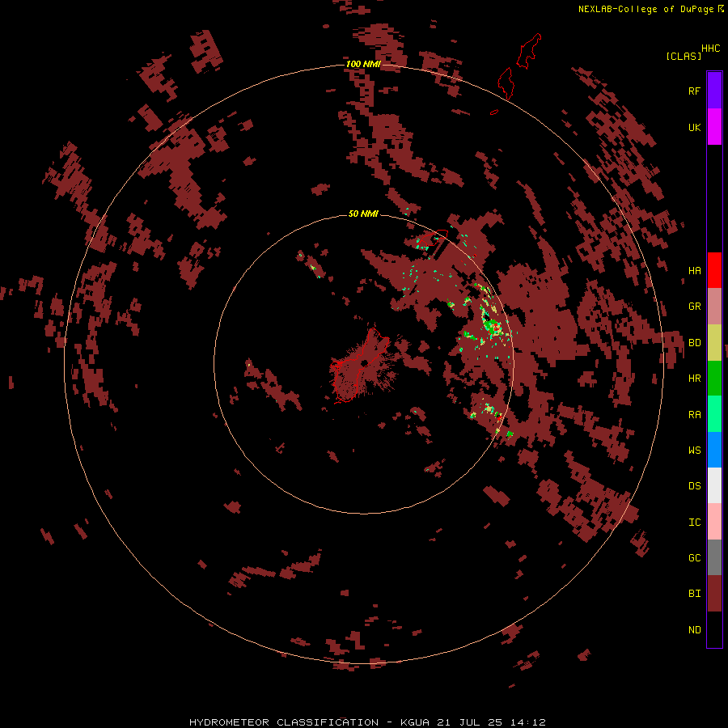Click the Guam island outline at radar center
Viewport: 728px width, 728px height.
(x=360, y=366)
